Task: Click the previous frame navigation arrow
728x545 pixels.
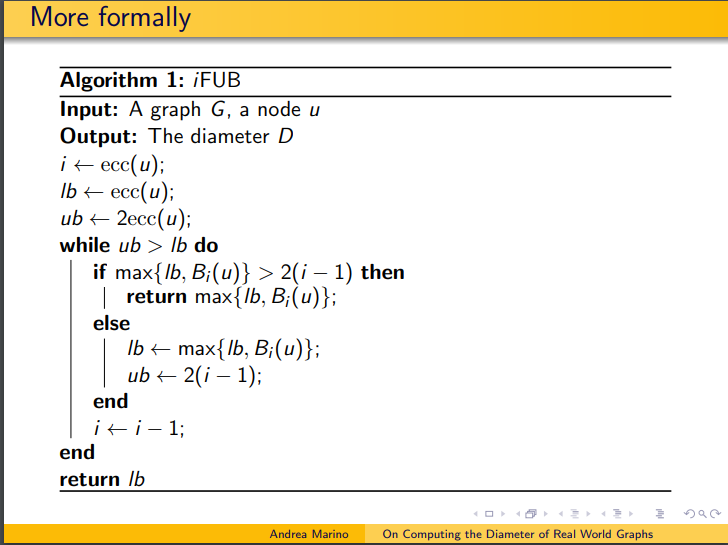Action: (x=518, y=514)
